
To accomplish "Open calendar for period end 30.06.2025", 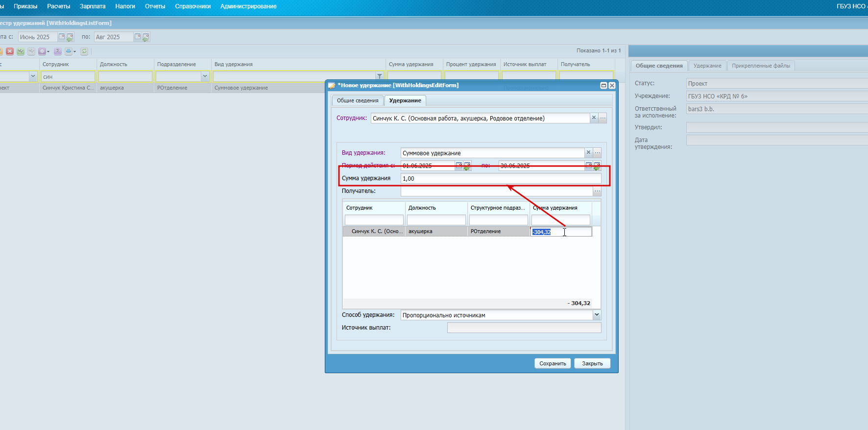I will coord(589,166).
